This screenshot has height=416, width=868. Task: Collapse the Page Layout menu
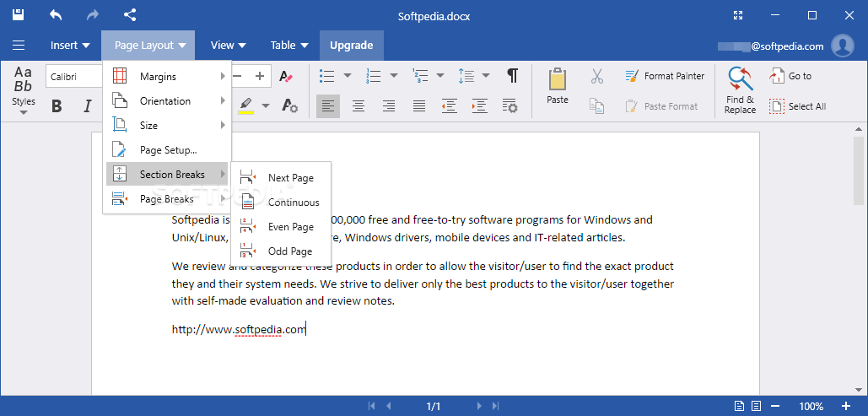click(148, 46)
